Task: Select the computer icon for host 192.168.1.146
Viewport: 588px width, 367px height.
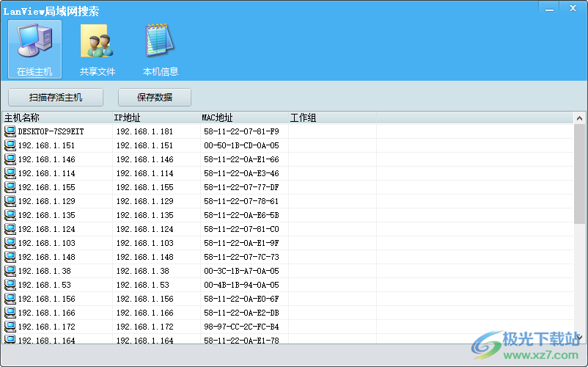Action: 10,159
